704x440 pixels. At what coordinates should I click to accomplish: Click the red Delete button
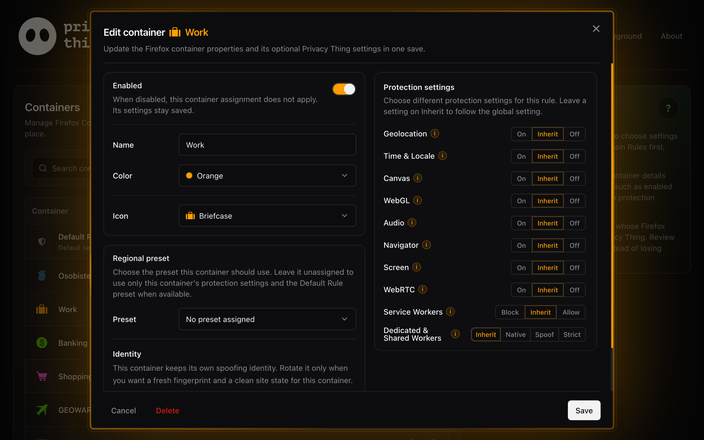pos(167,410)
